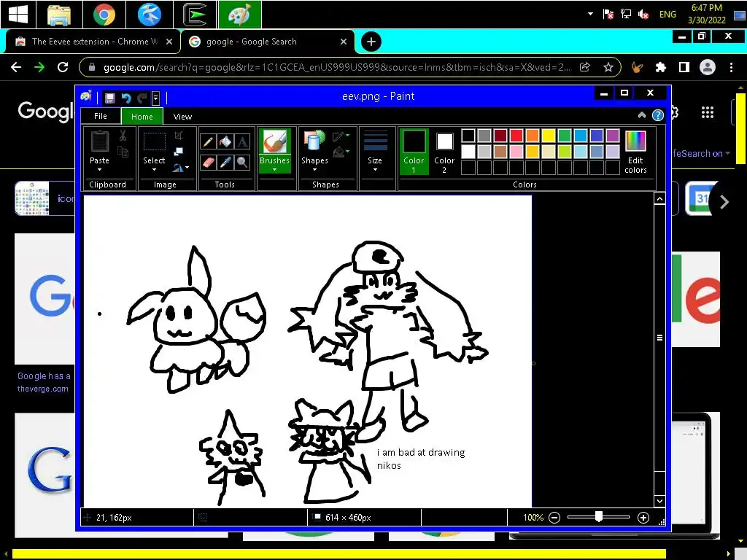Pick the red color swatch
Viewport: 747px width, 560px height.
pyautogui.click(x=516, y=136)
